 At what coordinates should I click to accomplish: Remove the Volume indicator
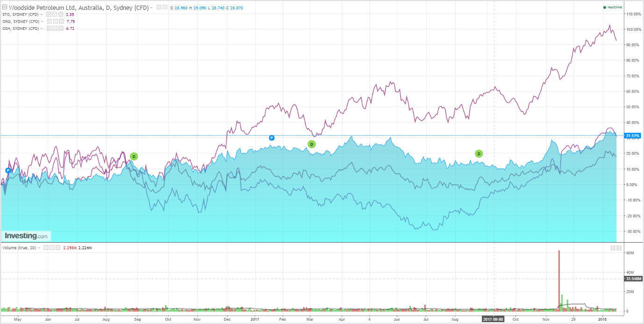tap(58, 248)
